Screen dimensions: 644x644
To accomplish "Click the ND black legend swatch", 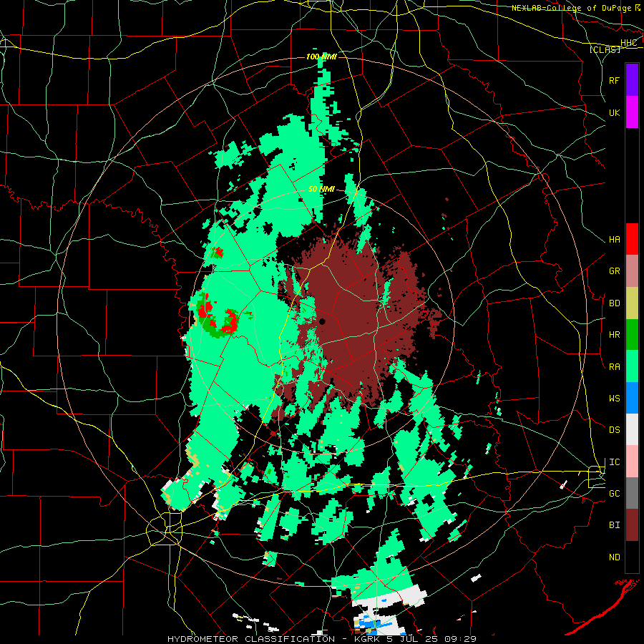I will pos(632,557).
